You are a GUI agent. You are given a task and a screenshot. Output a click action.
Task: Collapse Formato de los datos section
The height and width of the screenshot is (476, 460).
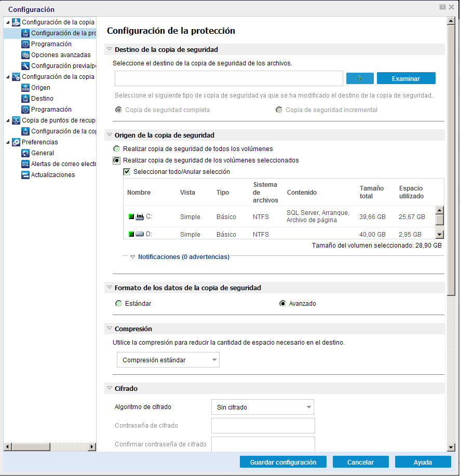(110, 287)
